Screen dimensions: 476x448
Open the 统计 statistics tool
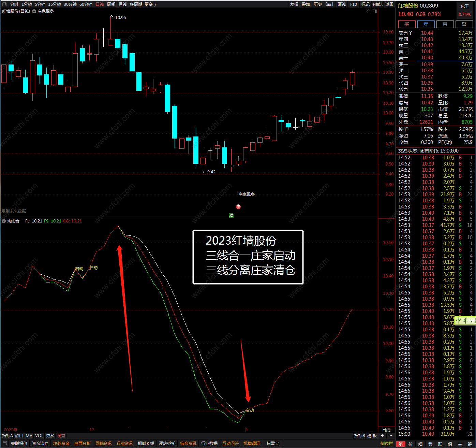[329, 4]
